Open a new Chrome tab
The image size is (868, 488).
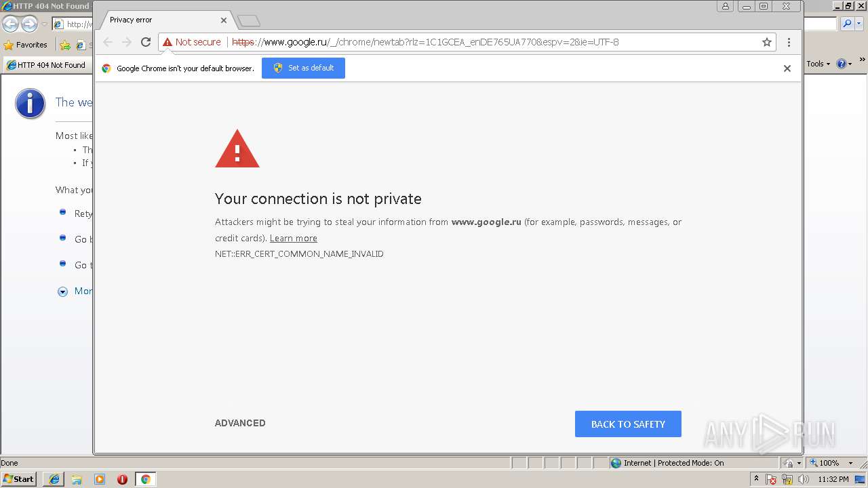[249, 21]
